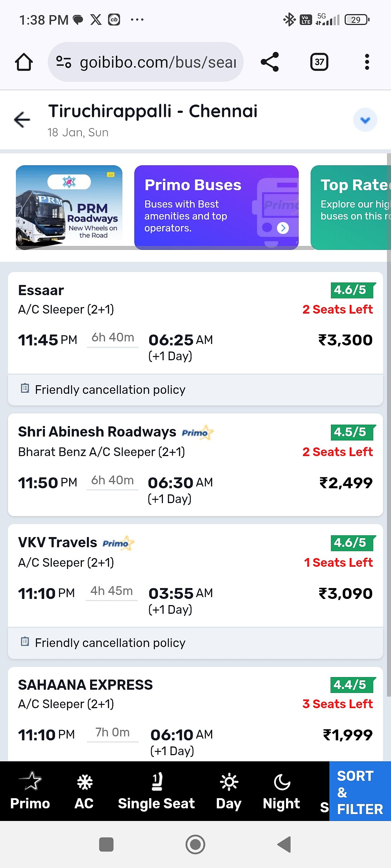Tap the browser home icon

(24, 62)
